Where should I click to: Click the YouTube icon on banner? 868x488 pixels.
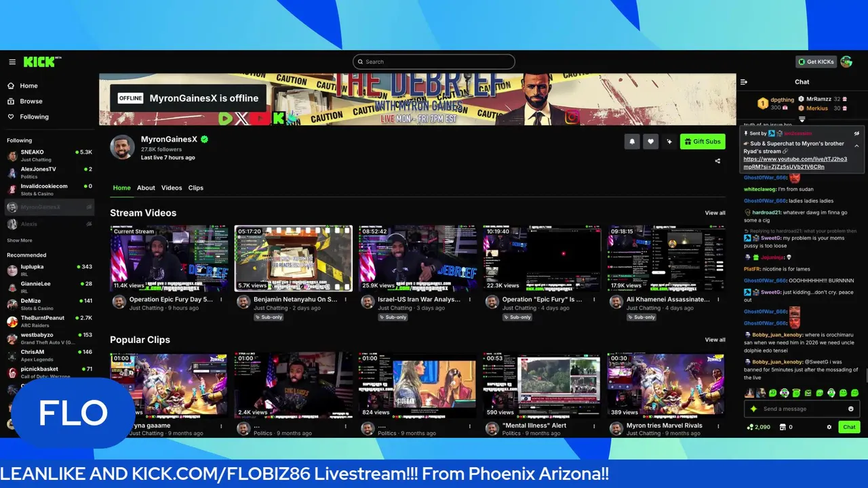pyautogui.click(x=260, y=119)
